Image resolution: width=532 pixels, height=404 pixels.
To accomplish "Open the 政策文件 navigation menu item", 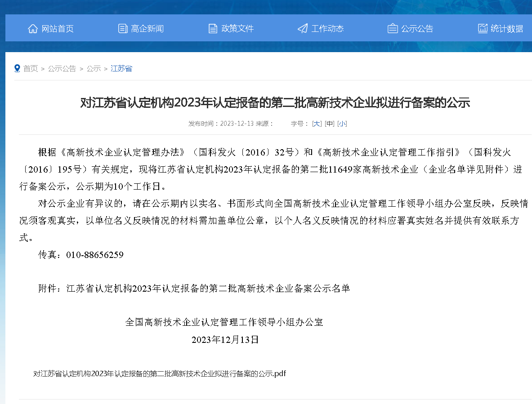I will coord(237,29).
